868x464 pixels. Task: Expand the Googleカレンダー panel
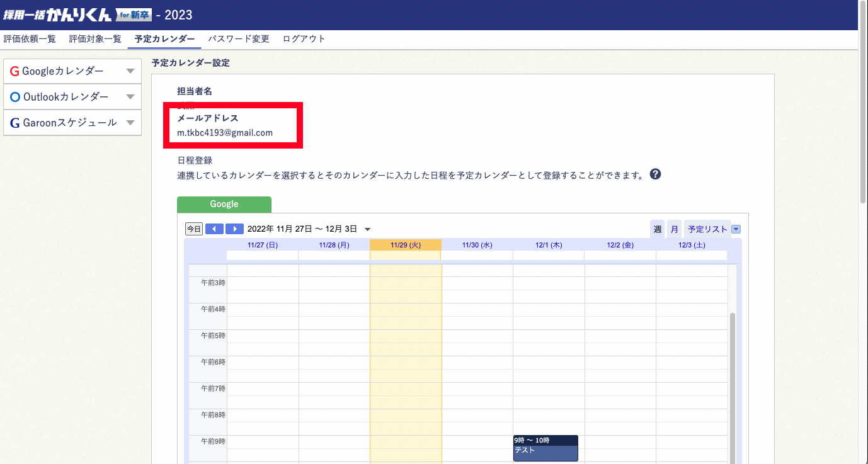tap(130, 71)
